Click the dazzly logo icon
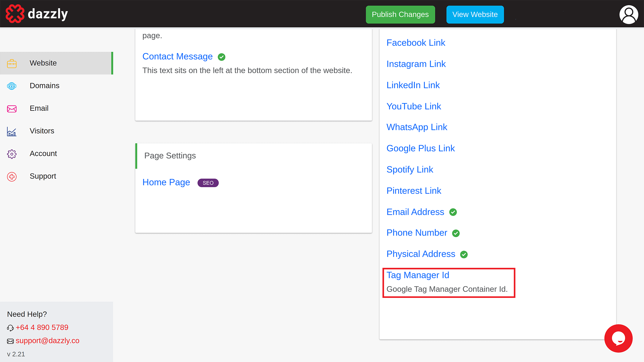This screenshot has width=644, height=362. click(15, 14)
